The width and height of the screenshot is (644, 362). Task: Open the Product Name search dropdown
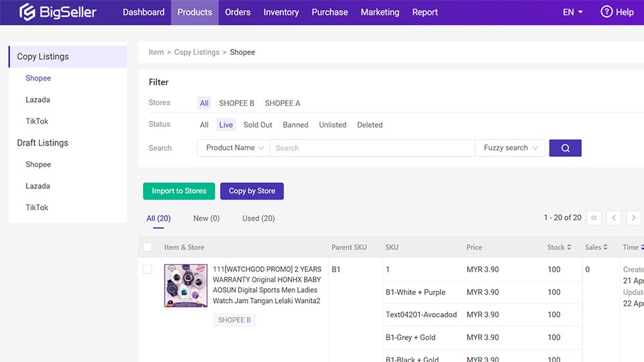coord(233,148)
